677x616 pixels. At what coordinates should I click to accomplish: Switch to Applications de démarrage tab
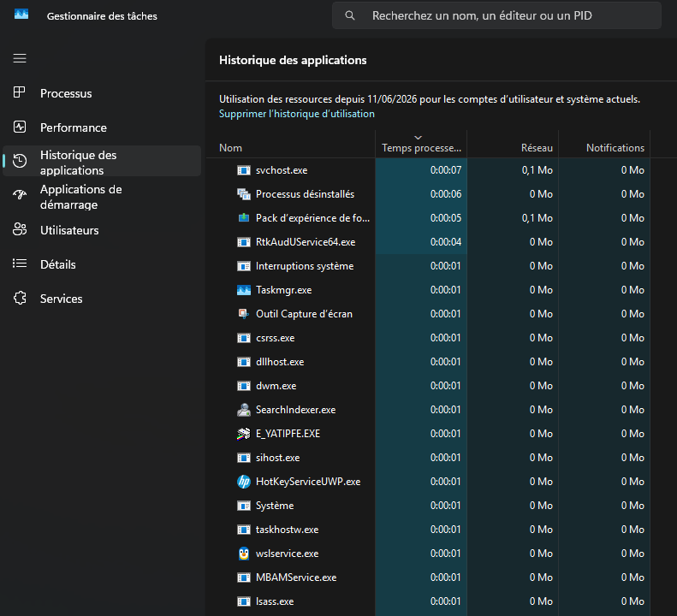(102, 197)
